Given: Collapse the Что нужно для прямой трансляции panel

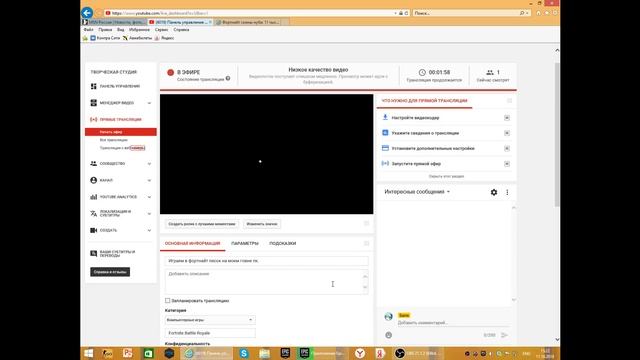Looking at the screenshot, I should (509, 100).
